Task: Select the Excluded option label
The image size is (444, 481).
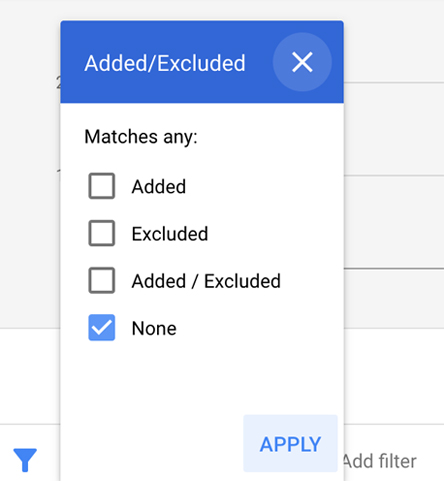Action: 170,234
